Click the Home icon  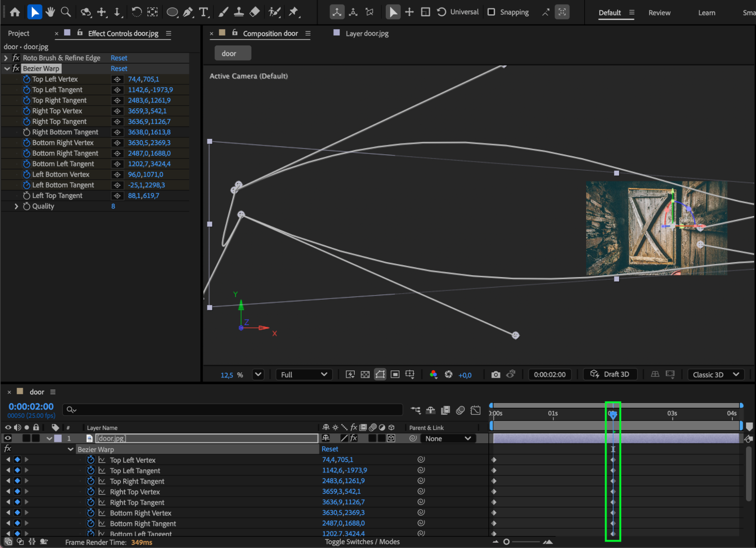coord(15,12)
